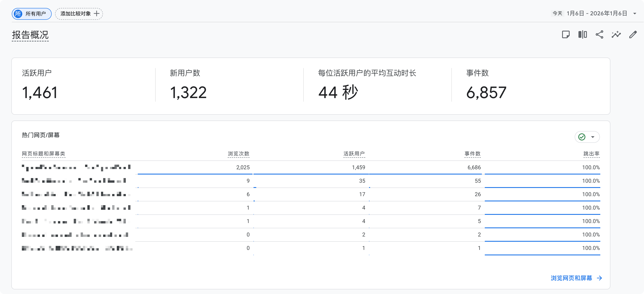Click the plus icon beside 添加比较对象

[96, 13]
